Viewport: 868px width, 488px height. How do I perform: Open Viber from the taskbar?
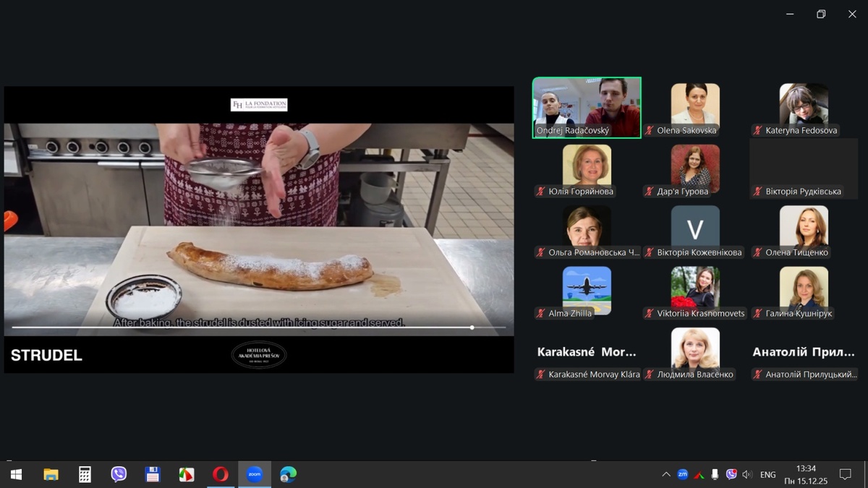119,474
